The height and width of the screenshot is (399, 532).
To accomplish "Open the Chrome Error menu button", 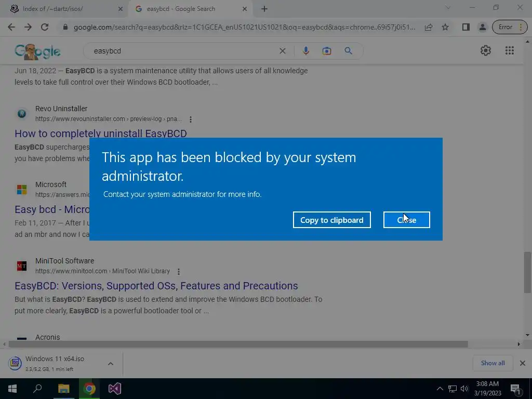I will (510, 27).
